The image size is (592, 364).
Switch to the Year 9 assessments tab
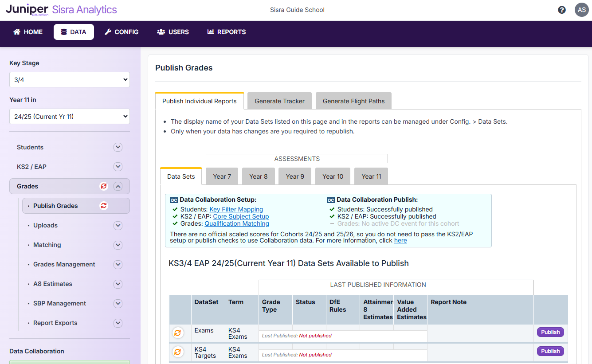[x=295, y=176]
